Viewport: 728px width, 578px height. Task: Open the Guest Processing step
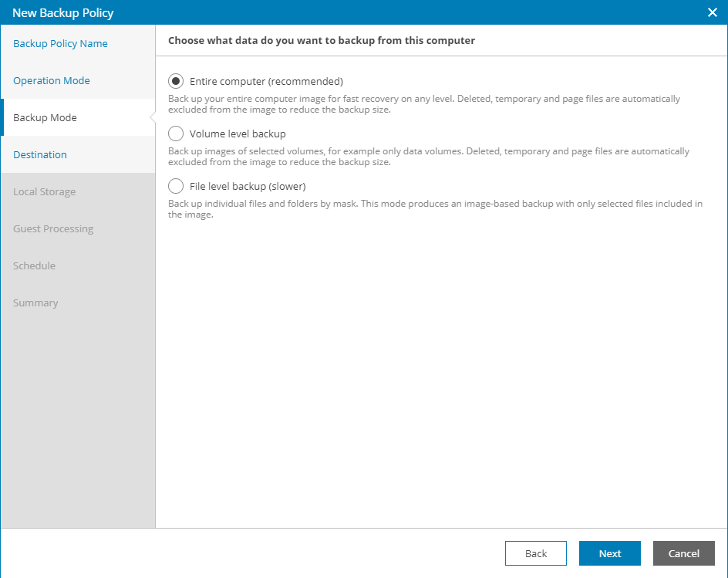coord(53,228)
